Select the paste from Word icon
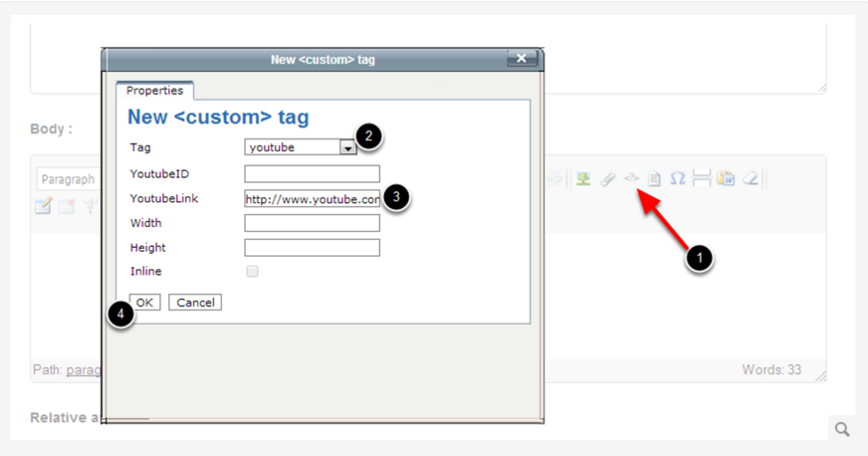 (726, 179)
